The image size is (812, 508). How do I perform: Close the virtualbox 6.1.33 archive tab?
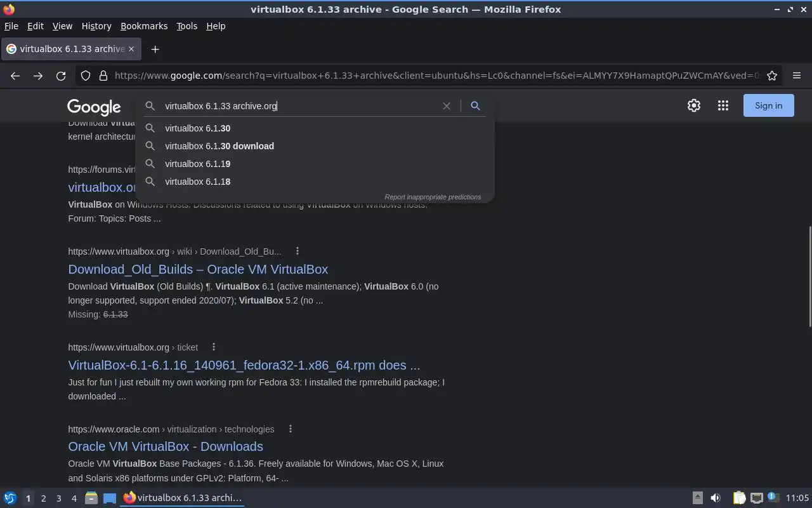click(131, 49)
